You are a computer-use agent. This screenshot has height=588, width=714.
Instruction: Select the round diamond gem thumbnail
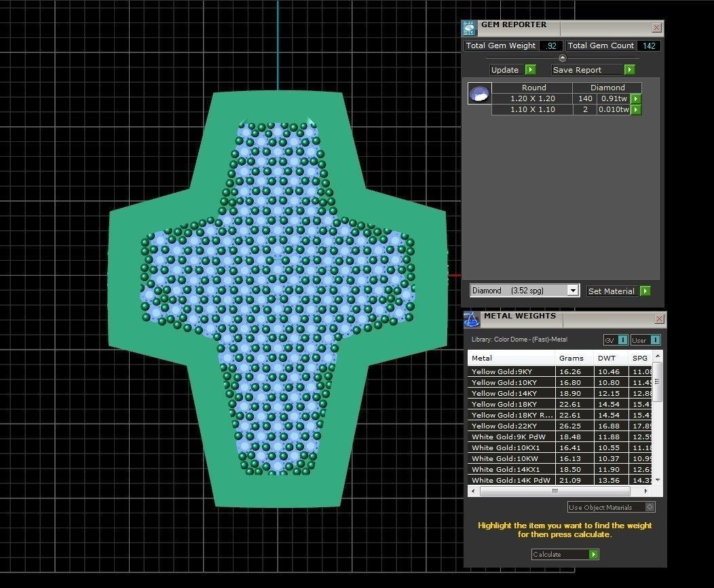click(479, 94)
